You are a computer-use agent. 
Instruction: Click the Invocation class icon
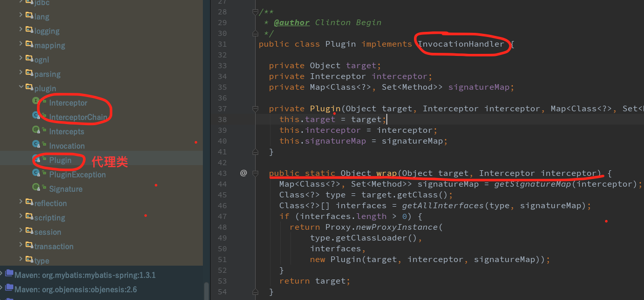tap(36, 145)
